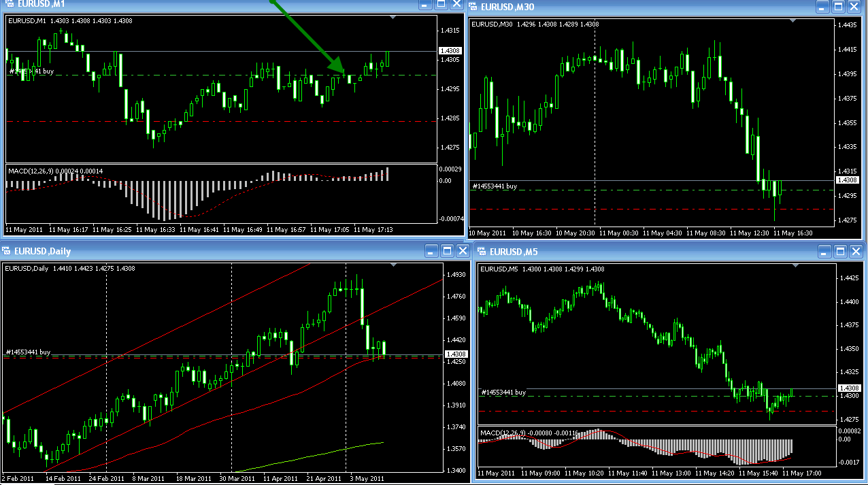Minimize the EURUSD,Daily chart window
868x485 pixels.
click(x=431, y=251)
